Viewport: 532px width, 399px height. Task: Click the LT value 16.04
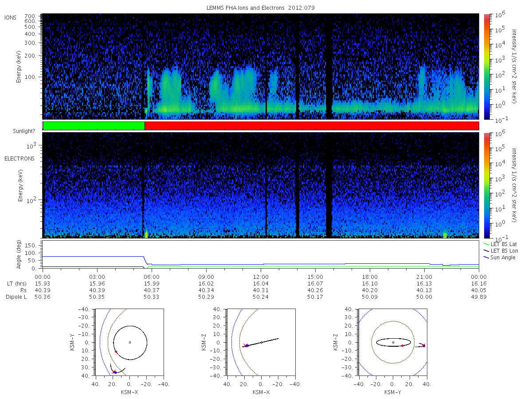261,283
